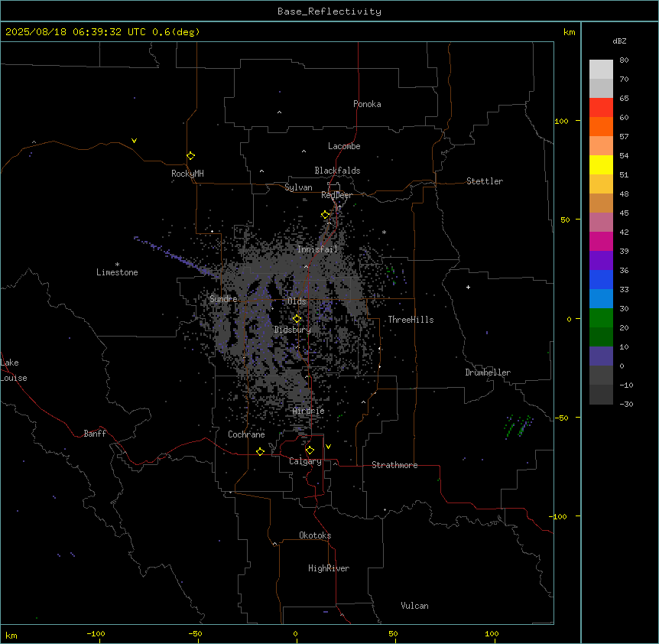
Task: Click the light blue 33 dBZ swatch
Action: coord(601,298)
